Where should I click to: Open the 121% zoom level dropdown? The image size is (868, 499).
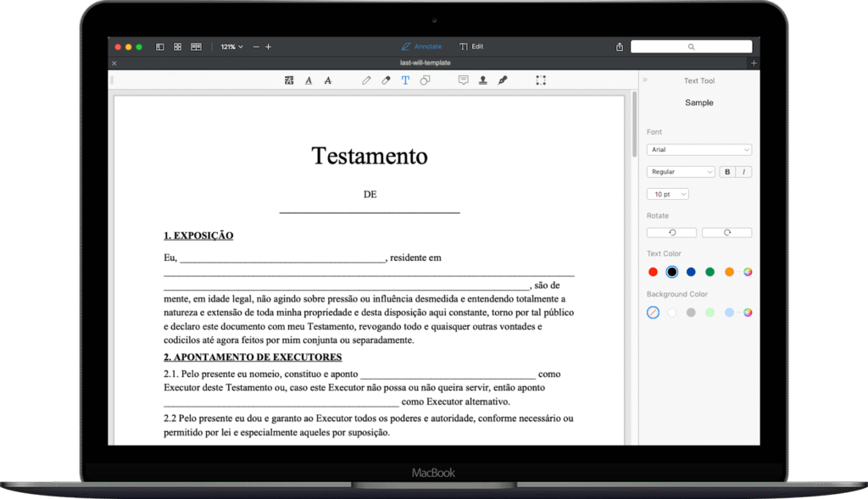pyautogui.click(x=231, y=47)
